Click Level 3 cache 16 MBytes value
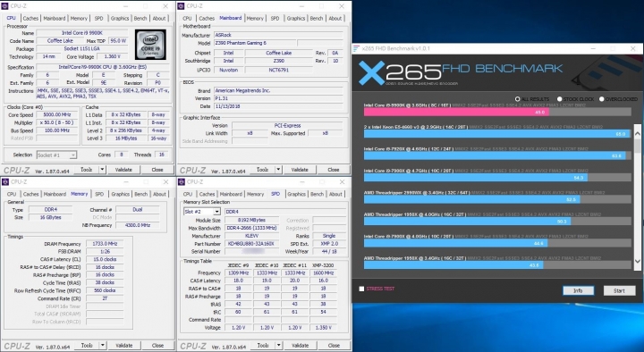 click(x=126, y=138)
